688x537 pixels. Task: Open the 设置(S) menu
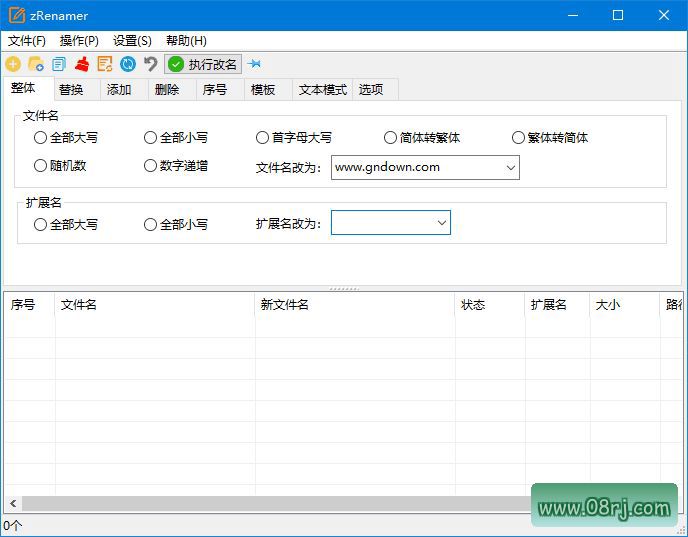coord(132,41)
